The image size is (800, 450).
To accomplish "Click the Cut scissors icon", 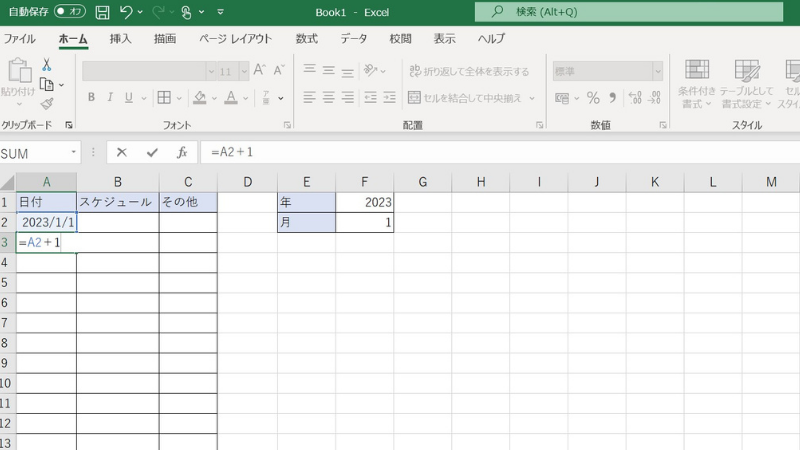I will pyautogui.click(x=46, y=65).
